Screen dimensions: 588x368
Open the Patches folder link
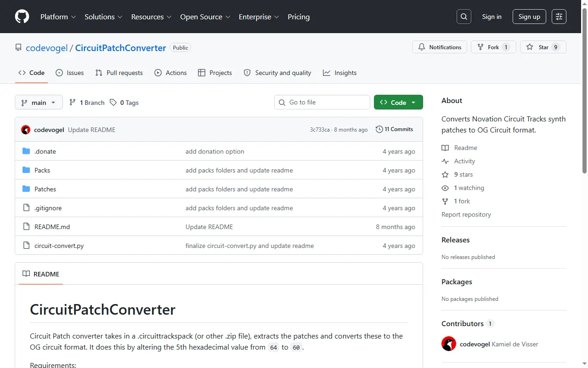[x=45, y=189]
